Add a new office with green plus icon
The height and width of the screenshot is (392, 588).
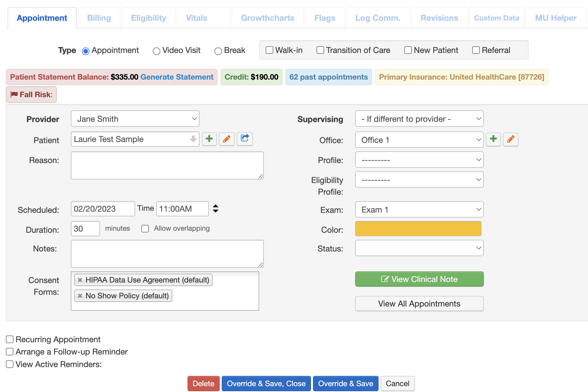click(493, 139)
